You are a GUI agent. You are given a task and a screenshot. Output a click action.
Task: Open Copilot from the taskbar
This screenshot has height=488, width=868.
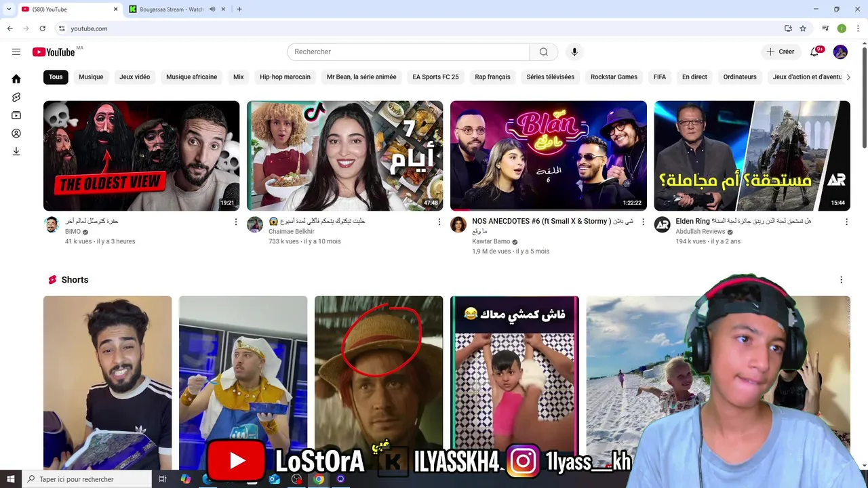point(186,479)
